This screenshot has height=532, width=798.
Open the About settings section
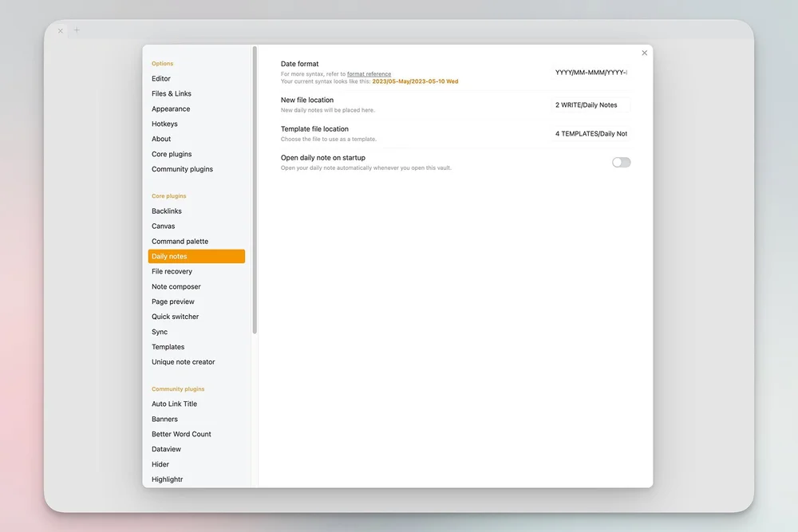(160, 139)
